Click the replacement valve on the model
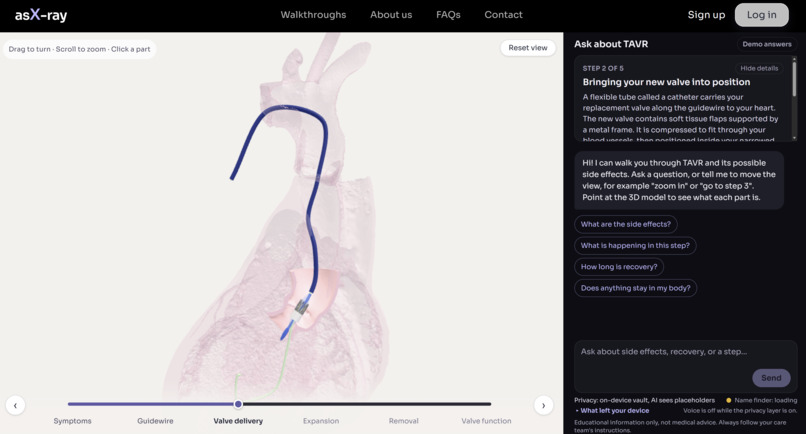 300,310
